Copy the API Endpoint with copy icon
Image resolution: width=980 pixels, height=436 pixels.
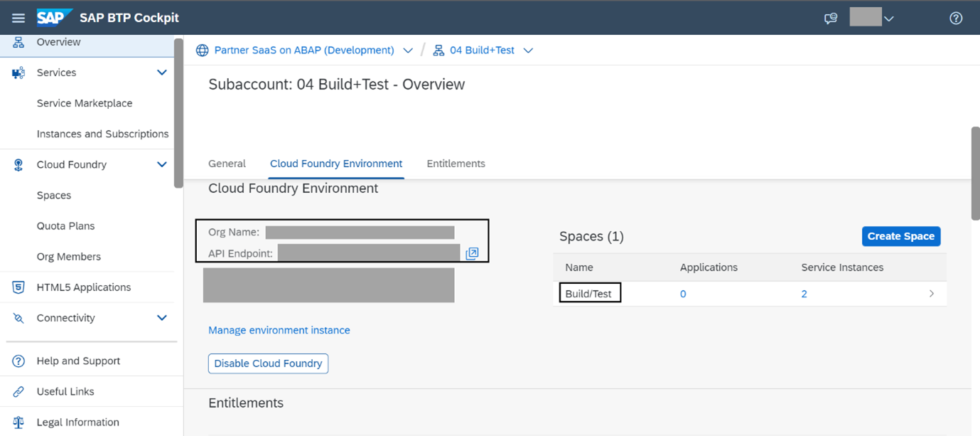click(472, 253)
